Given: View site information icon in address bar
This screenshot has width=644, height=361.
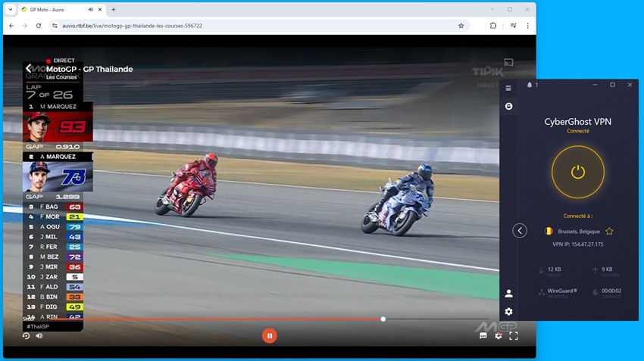Looking at the screenshot, I should 55,26.
